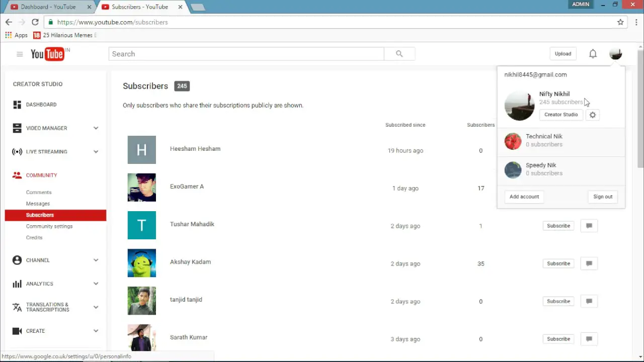The width and height of the screenshot is (644, 362).
Task: Click the Upload button
Action: coord(563,54)
